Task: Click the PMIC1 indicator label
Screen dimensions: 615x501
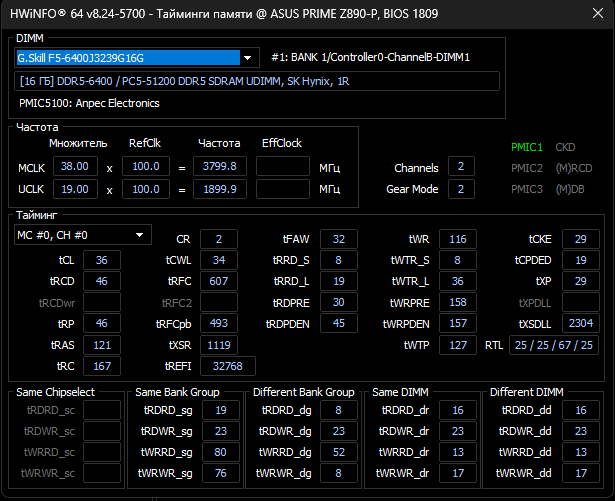Action: tap(527, 148)
